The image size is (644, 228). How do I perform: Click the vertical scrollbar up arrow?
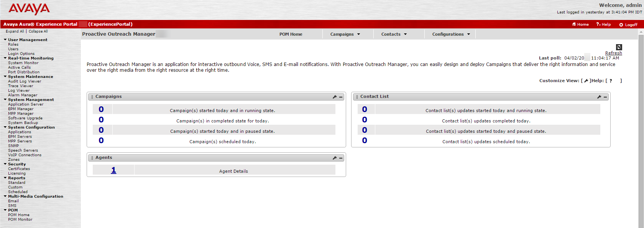[641, 33]
